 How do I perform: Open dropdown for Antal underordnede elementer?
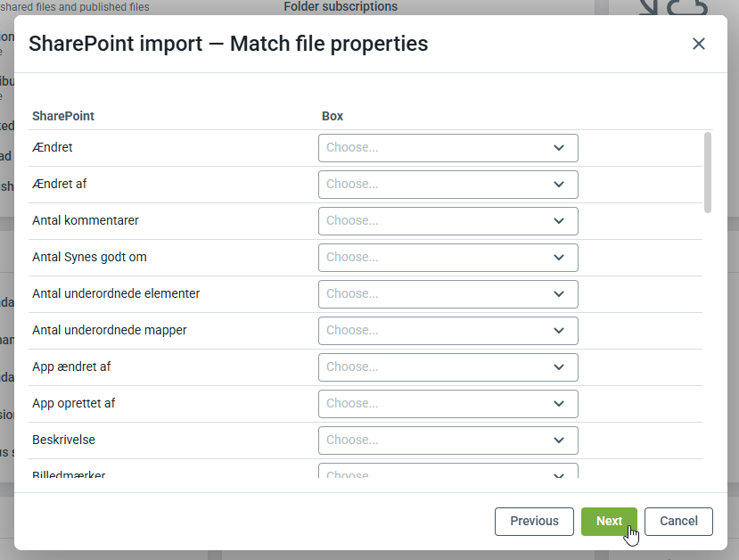click(448, 294)
